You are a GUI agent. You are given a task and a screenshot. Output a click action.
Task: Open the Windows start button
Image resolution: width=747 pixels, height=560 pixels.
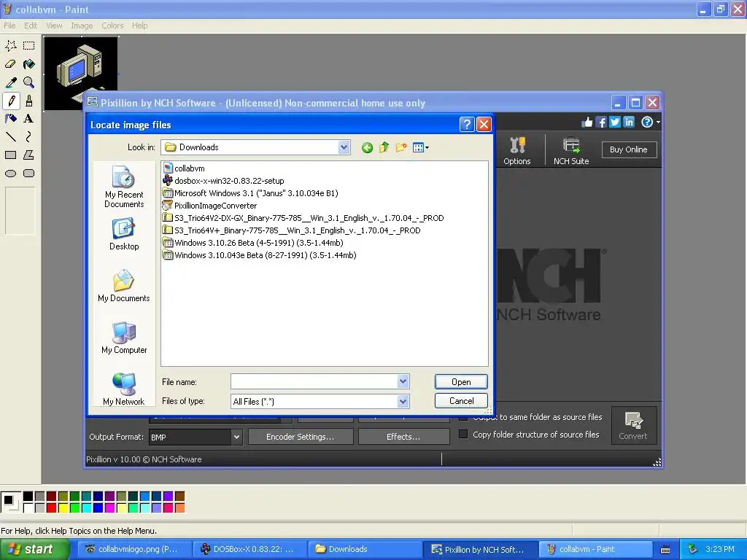(x=34, y=549)
